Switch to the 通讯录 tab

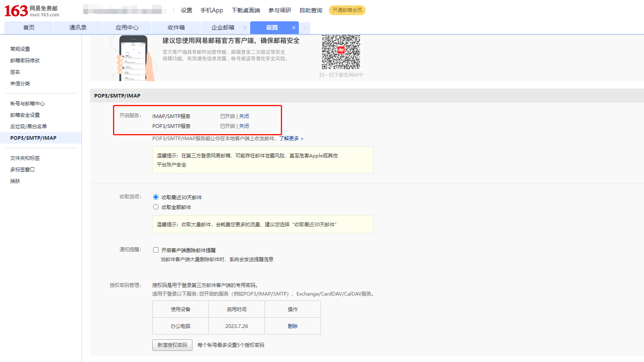pyautogui.click(x=78, y=27)
